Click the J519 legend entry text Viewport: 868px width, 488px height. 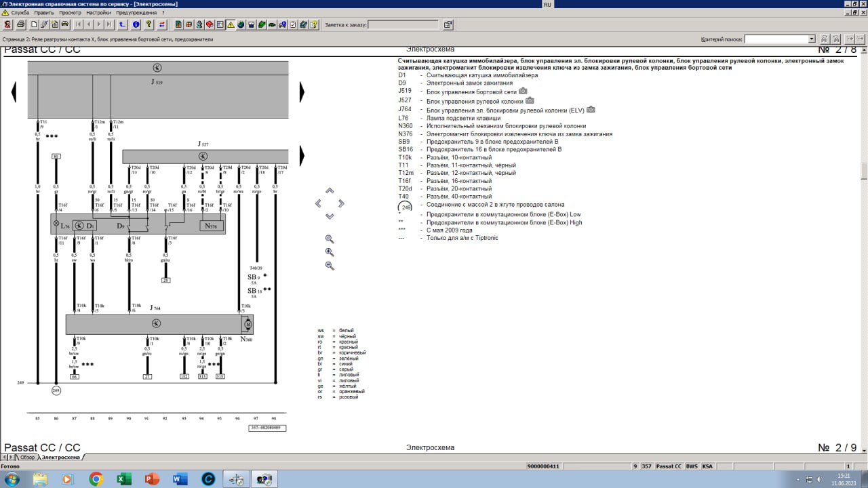click(x=471, y=91)
